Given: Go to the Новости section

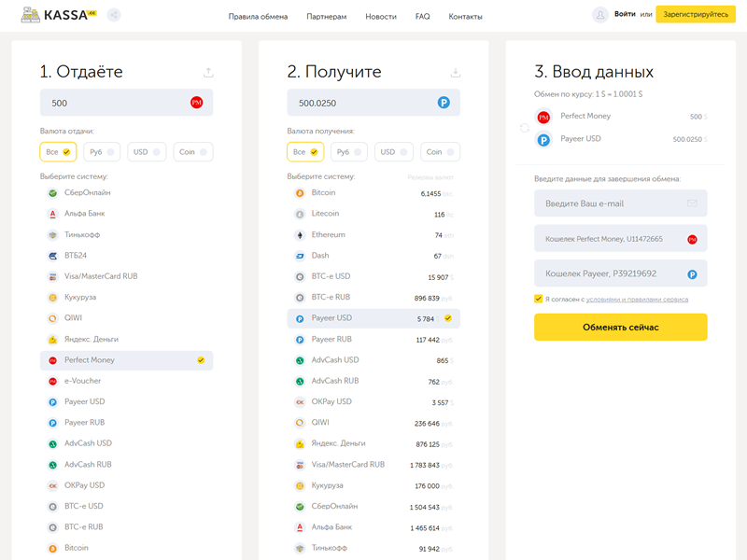Looking at the screenshot, I should 381,17.
